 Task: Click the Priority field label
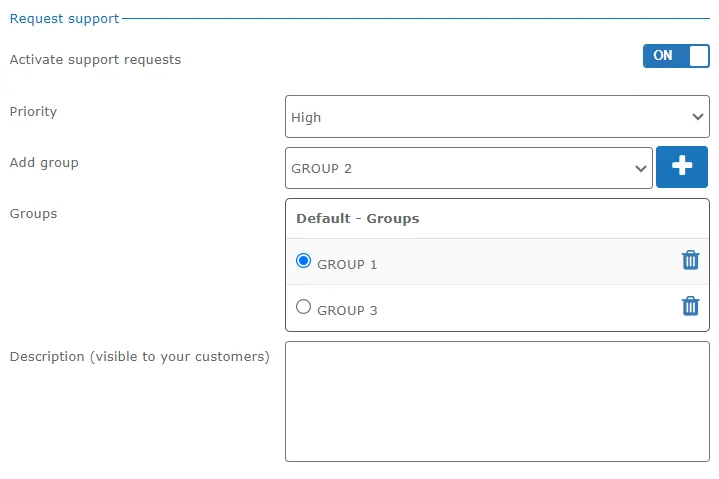pos(33,112)
